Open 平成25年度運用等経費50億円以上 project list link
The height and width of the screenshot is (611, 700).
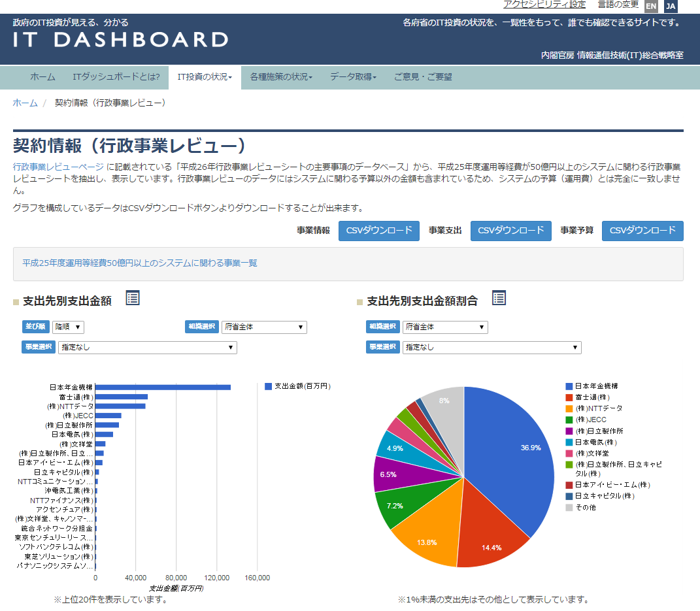click(x=140, y=263)
